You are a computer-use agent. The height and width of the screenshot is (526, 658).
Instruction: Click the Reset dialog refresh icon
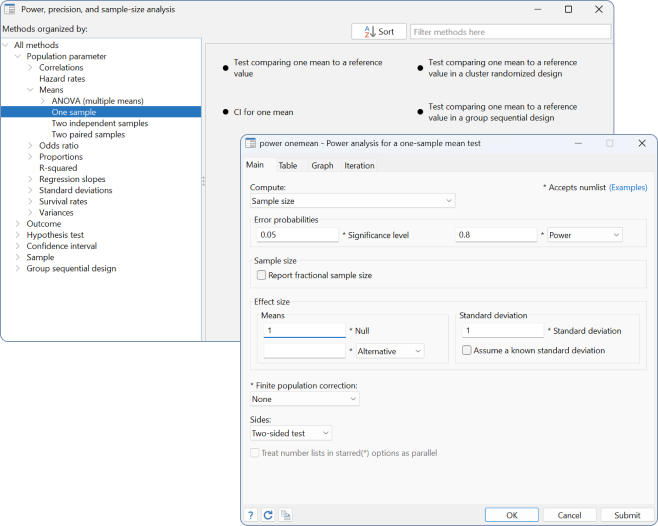pos(267,515)
